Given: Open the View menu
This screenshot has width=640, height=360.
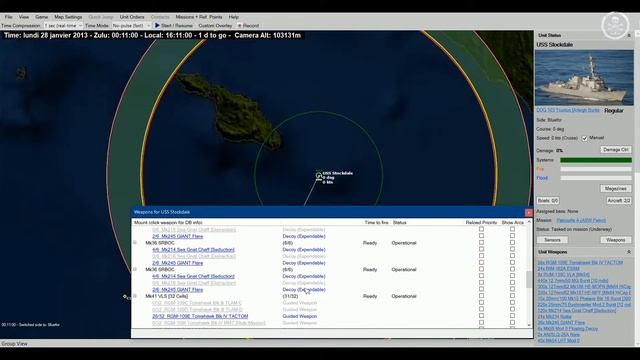Looking at the screenshot, I should click(x=24, y=17).
